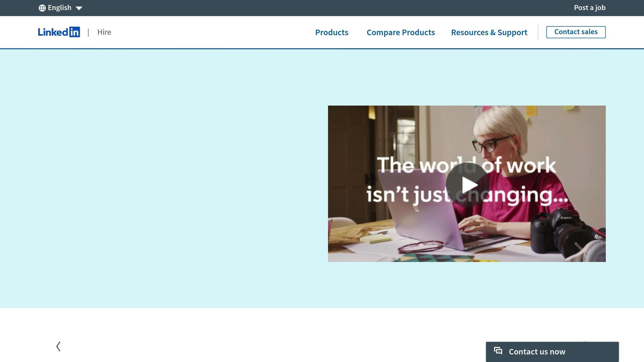Expand the Resources & Support menu
Image resolution: width=644 pixels, height=362 pixels.
(489, 32)
